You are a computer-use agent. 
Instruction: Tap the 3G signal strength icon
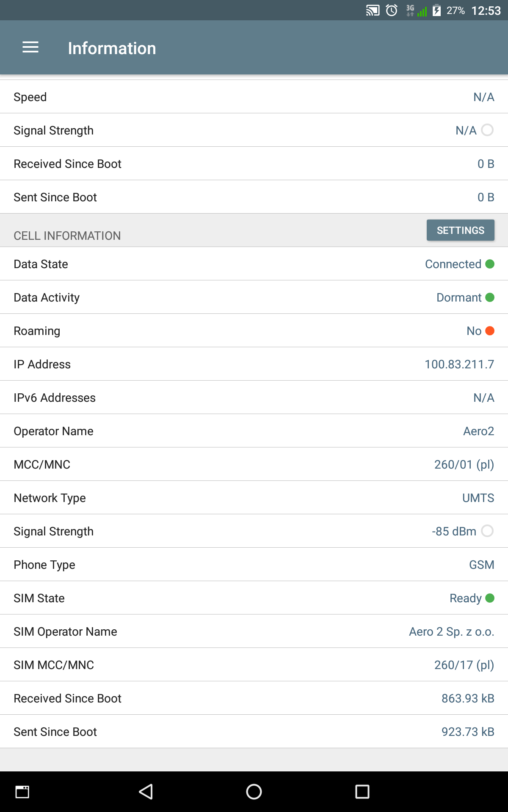pos(417,10)
